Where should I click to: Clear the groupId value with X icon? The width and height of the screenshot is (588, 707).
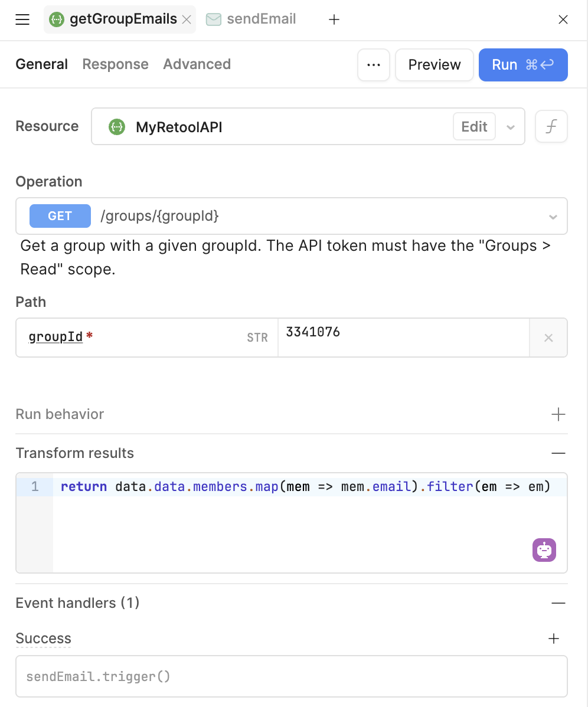click(548, 338)
